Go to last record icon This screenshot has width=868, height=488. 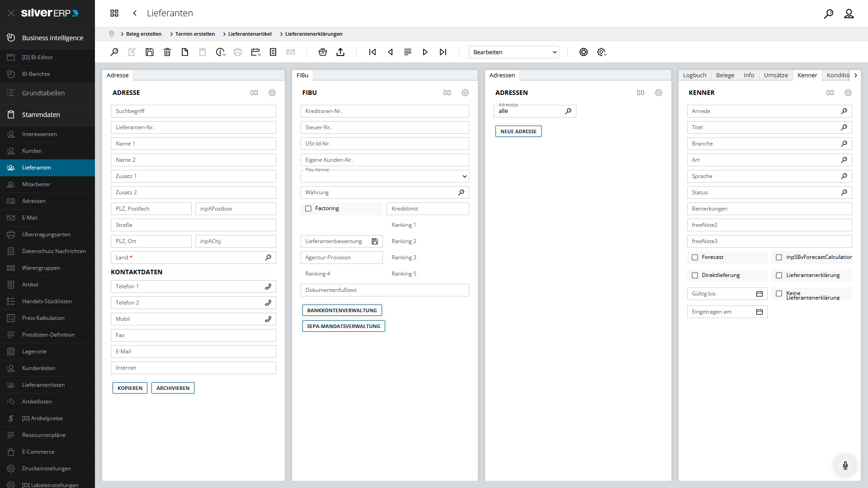443,52
